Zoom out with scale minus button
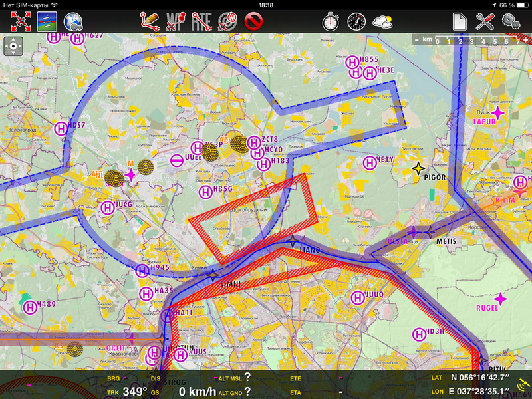Viewport: 532px width, 399px height. [416, 40]
